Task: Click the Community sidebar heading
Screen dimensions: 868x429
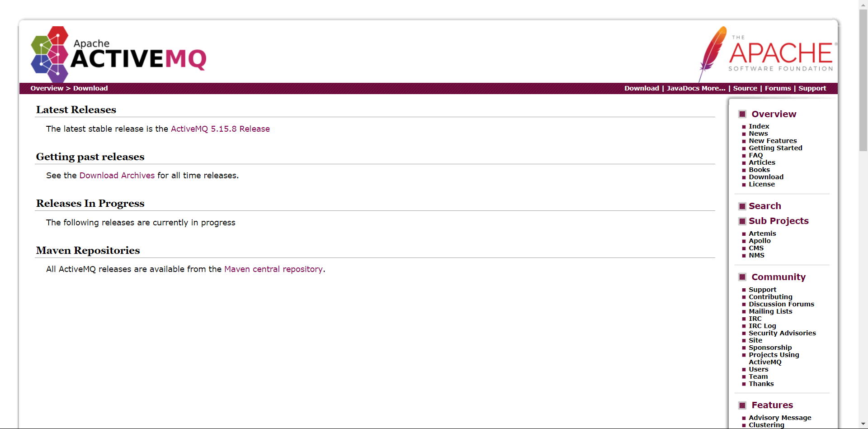Action: [778, 277]
